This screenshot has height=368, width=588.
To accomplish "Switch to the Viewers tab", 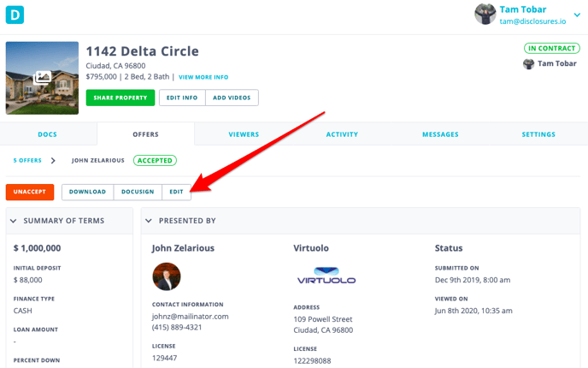I will 244,134.
